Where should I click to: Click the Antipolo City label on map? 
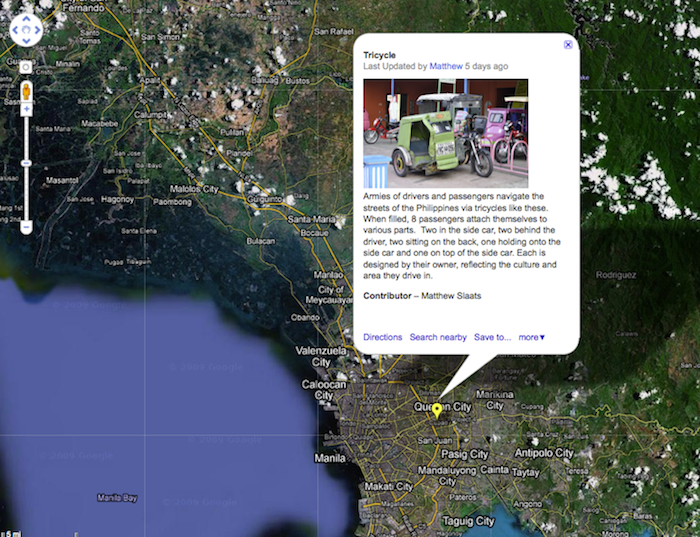pos(545,453)
